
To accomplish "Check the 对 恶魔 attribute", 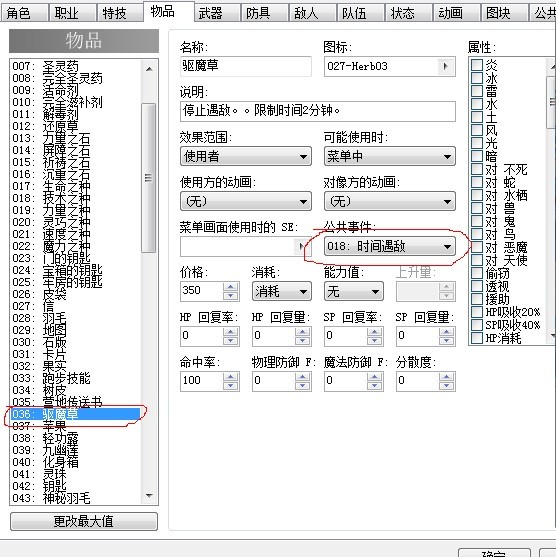I will pos(477,247).
